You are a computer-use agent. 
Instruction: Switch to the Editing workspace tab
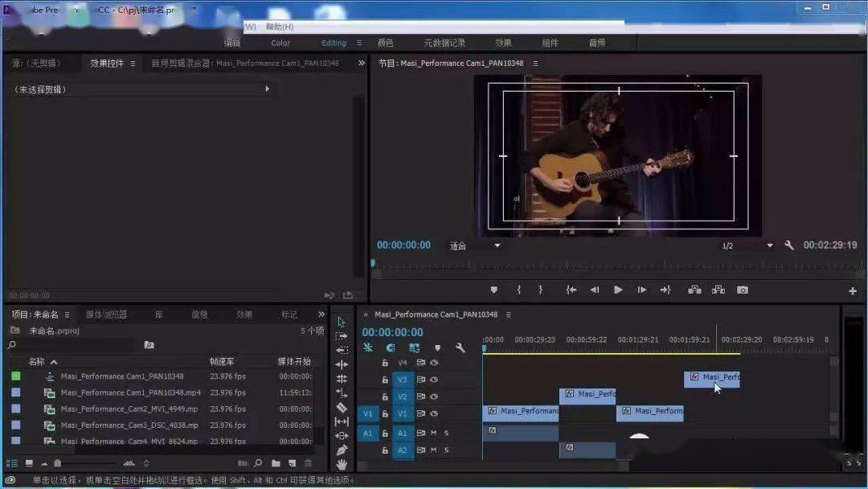point(334,43)
